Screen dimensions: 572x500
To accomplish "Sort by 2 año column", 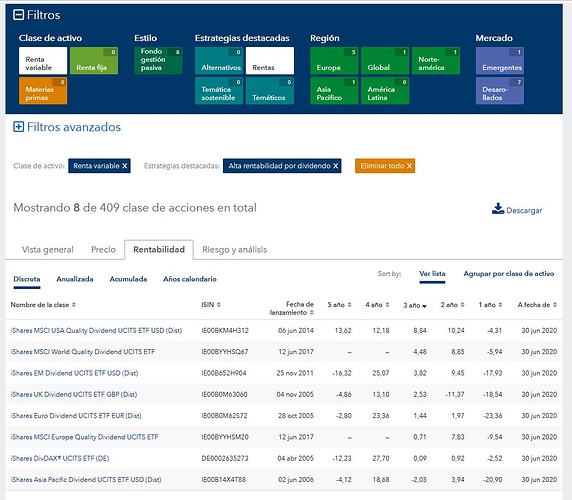I will point(452,305).
